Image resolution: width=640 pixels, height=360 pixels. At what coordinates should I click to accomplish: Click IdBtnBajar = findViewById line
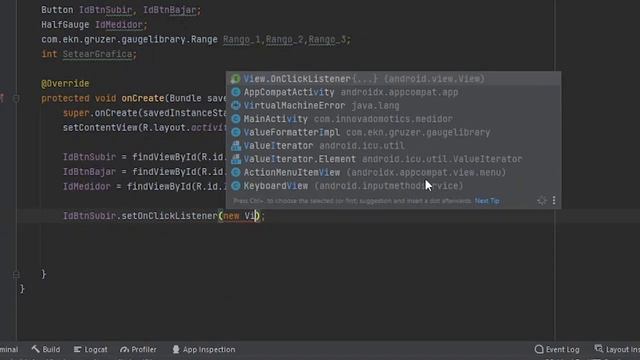144,172
